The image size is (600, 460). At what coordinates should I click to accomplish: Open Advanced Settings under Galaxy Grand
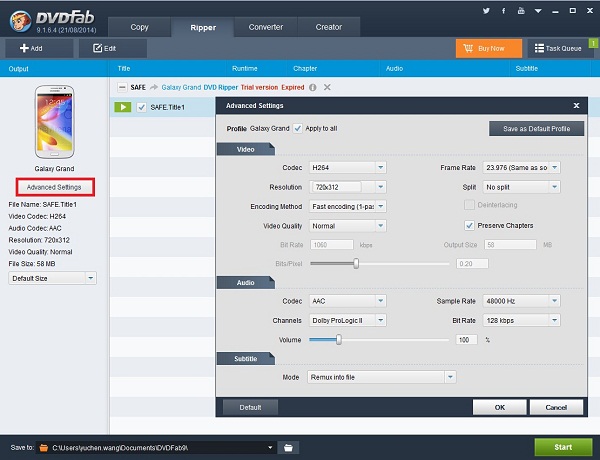coord(55,187)
